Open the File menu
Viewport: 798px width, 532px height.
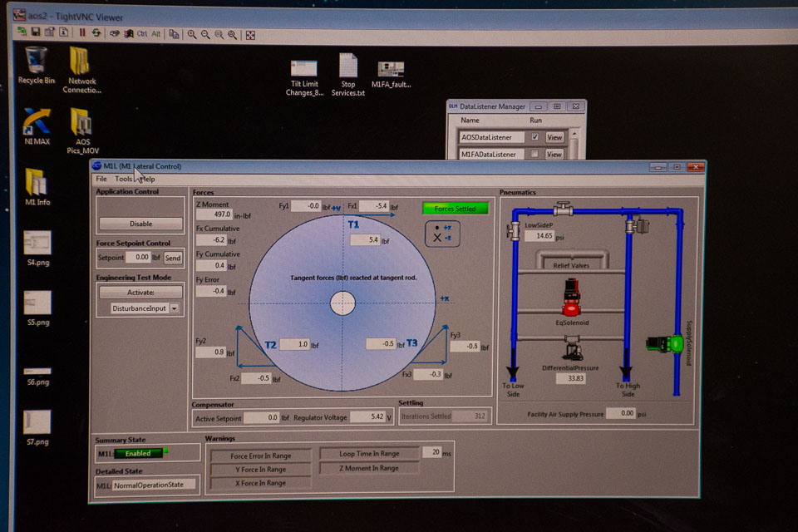pyautogui.click(x=101, y=179)
